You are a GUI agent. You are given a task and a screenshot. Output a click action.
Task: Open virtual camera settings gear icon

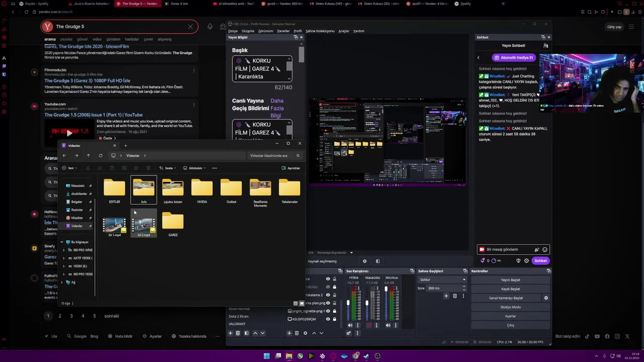point(546,298)
